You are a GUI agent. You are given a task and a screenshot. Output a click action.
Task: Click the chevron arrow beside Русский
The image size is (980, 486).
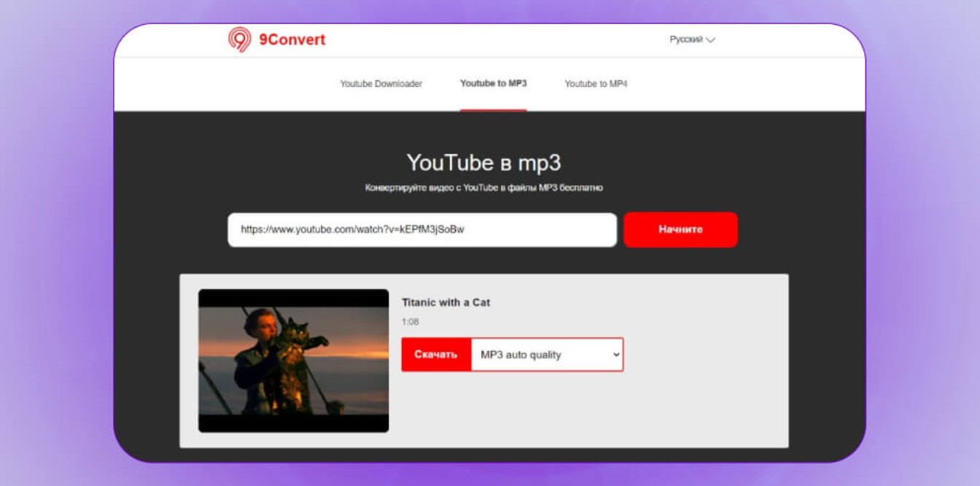click(x=711, y=40)
